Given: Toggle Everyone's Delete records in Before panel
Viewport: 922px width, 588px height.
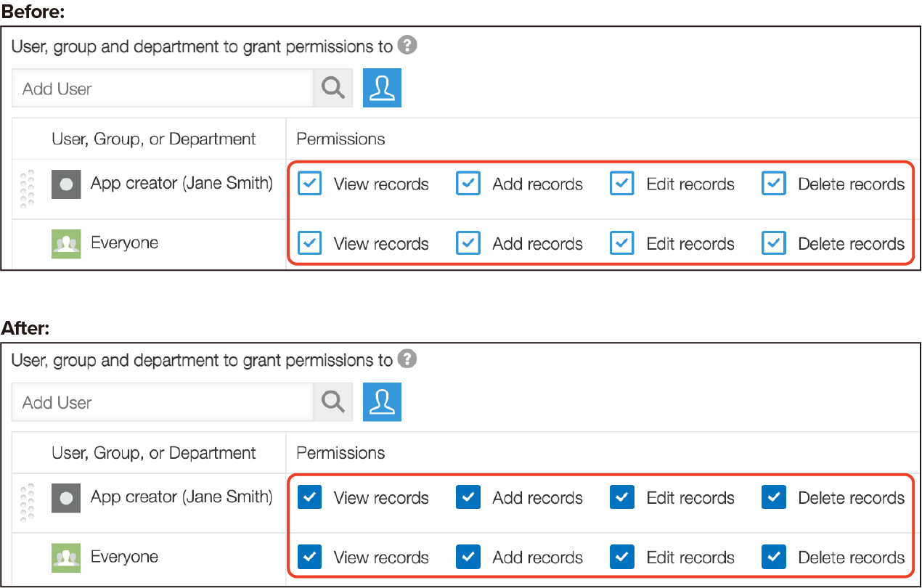Looking at the screenshot, I should pyautogui.click(x=774, y=243).
